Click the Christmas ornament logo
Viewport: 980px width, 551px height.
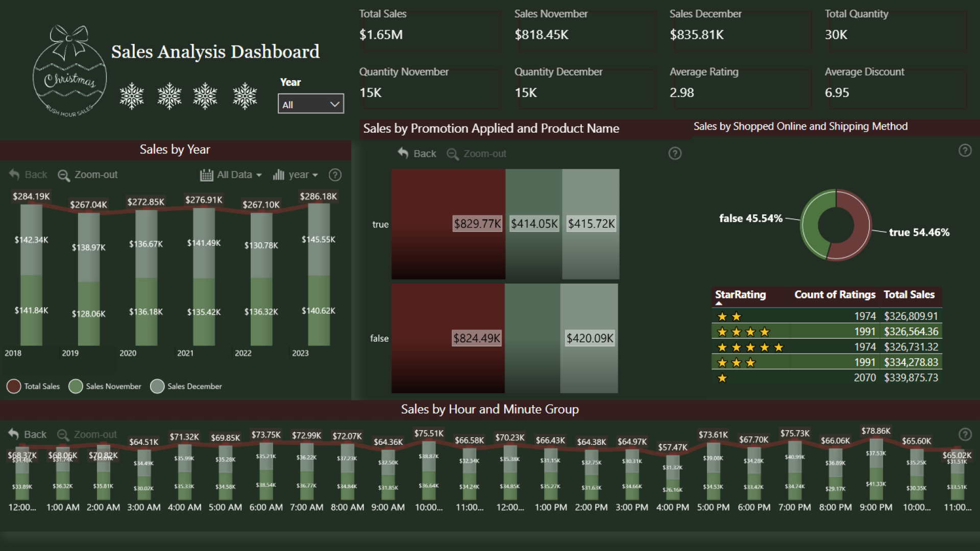tap(70, 70)
